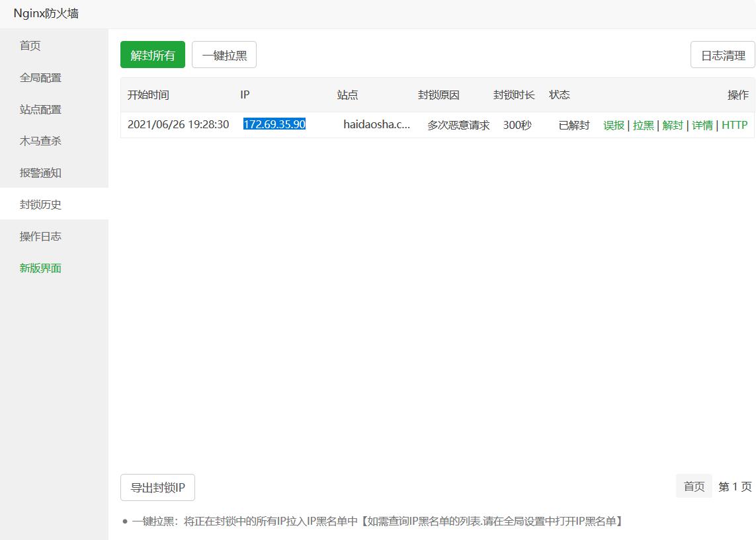Screen dimensions: 756x540
Task: Click the 300秒 duration cell
Action: pos(517,125)
